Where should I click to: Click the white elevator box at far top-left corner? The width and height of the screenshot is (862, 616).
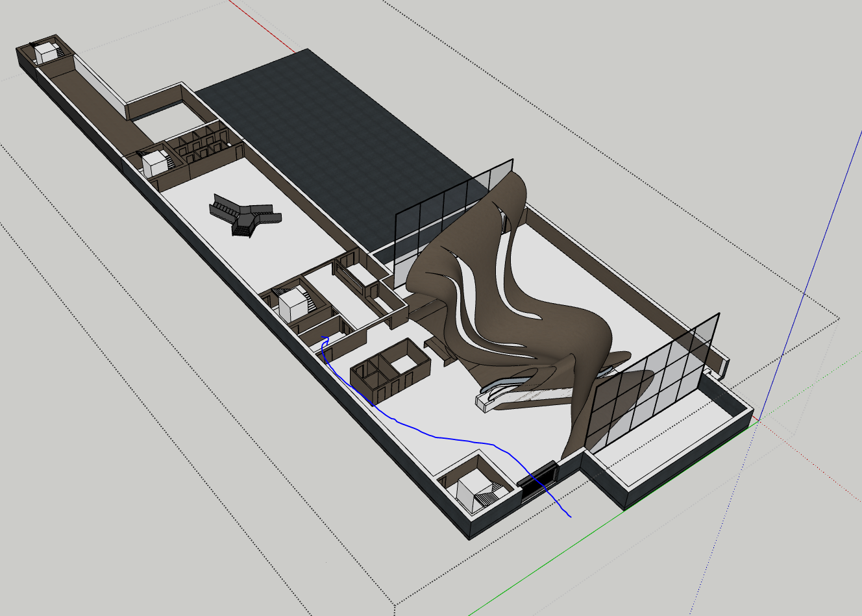point(46,53)
